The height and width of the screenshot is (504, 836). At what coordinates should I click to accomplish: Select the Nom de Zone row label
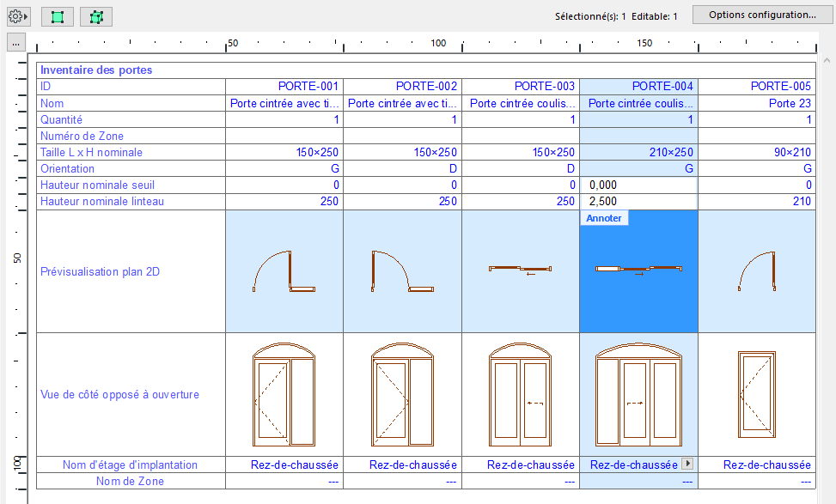click(129, 481)
